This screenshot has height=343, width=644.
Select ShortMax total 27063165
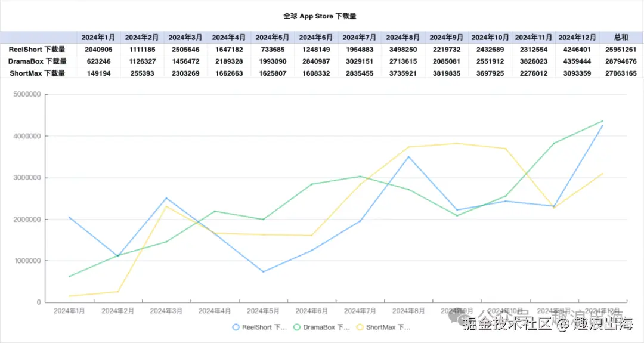point(621,73)
